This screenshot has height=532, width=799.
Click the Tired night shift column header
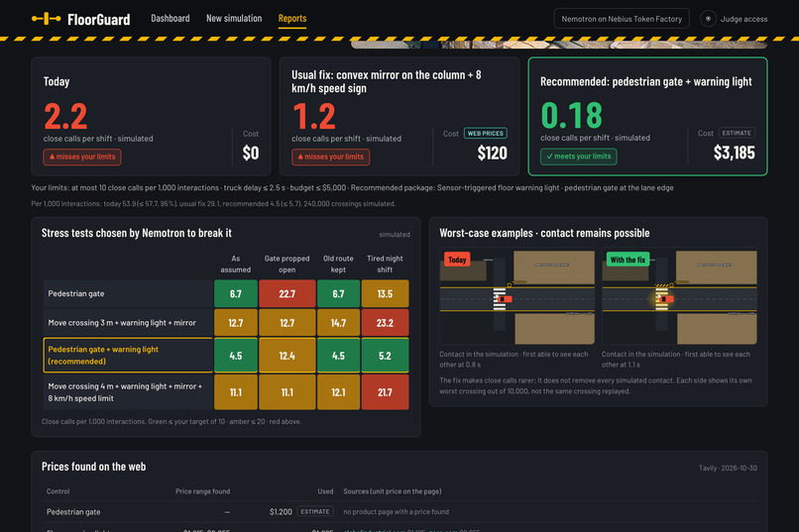pyautogui.click(x=385, y=265)
